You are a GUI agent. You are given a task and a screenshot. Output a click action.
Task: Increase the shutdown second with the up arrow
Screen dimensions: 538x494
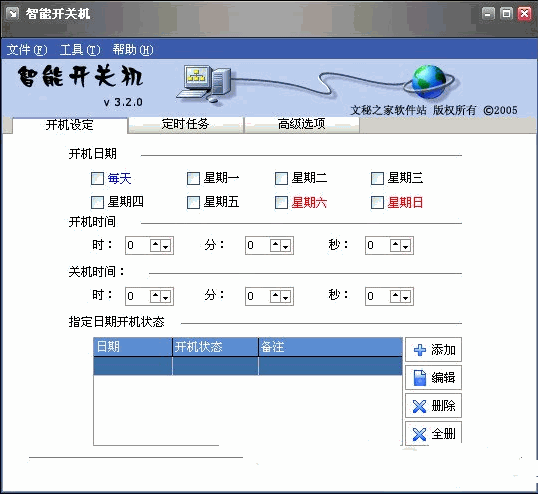(395, 296)
